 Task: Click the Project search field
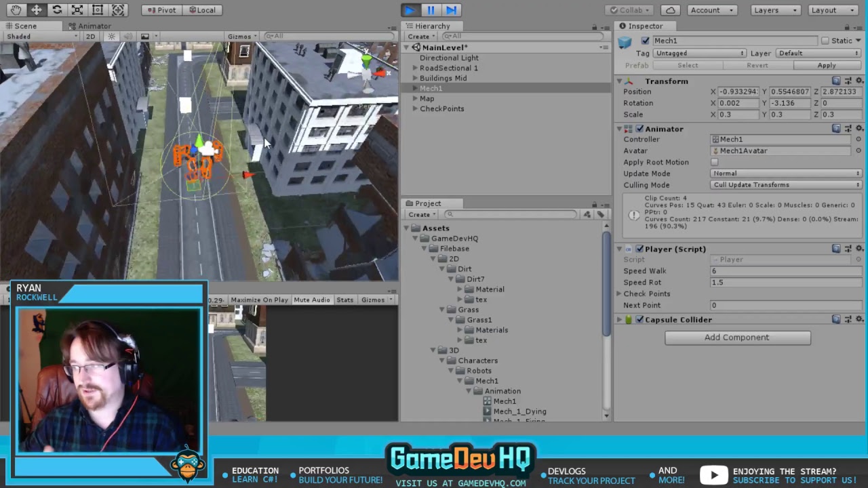pyautogui.click(x=510, y=214)
